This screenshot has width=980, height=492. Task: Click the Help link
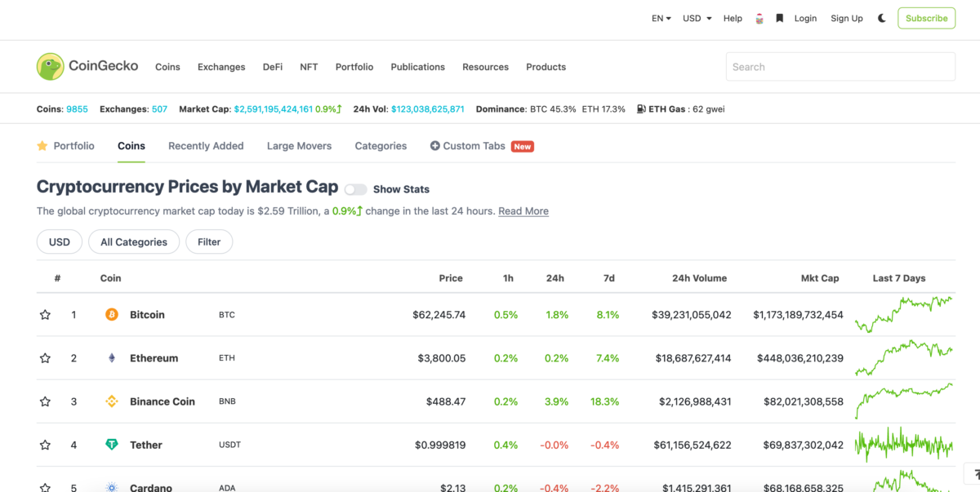tap(733, 18)
